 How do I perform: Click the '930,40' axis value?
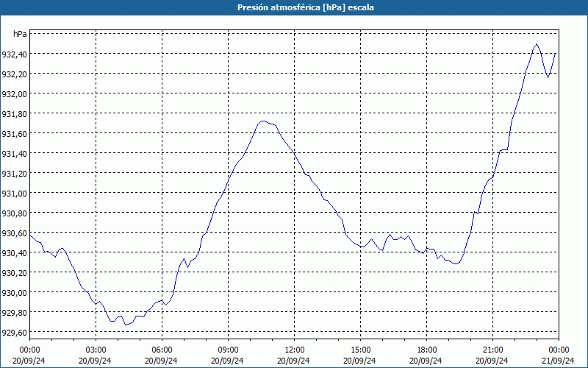point(14,253)
